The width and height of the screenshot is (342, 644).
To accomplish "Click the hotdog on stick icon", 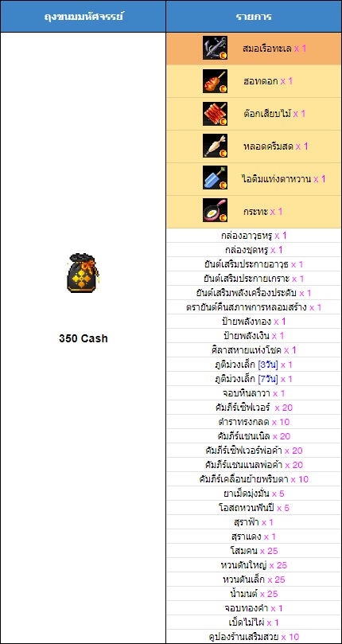I will (215, 81).
